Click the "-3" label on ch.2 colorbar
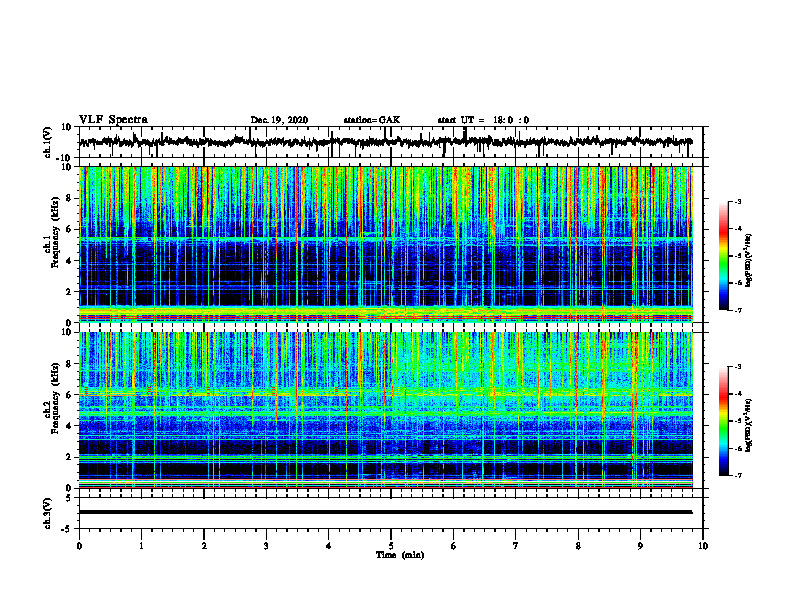Screen dimensions: 792x612 pyautogui.click(x=737, y=367)
